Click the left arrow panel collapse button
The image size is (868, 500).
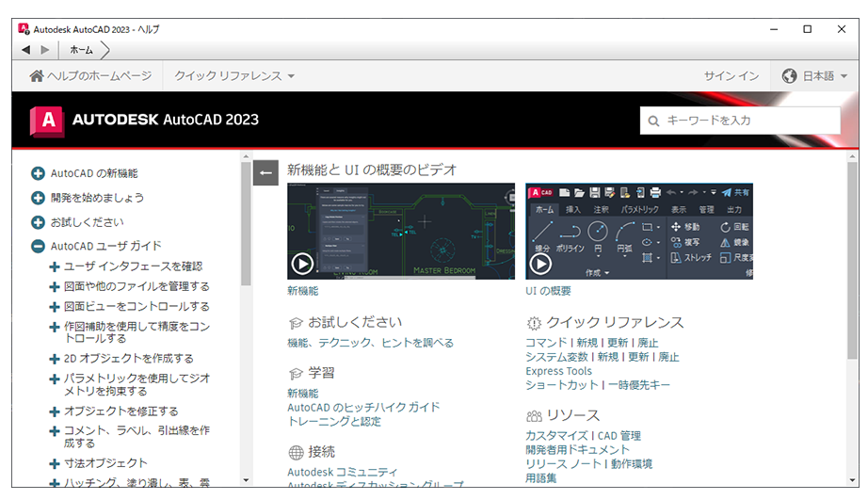point(265,172)
